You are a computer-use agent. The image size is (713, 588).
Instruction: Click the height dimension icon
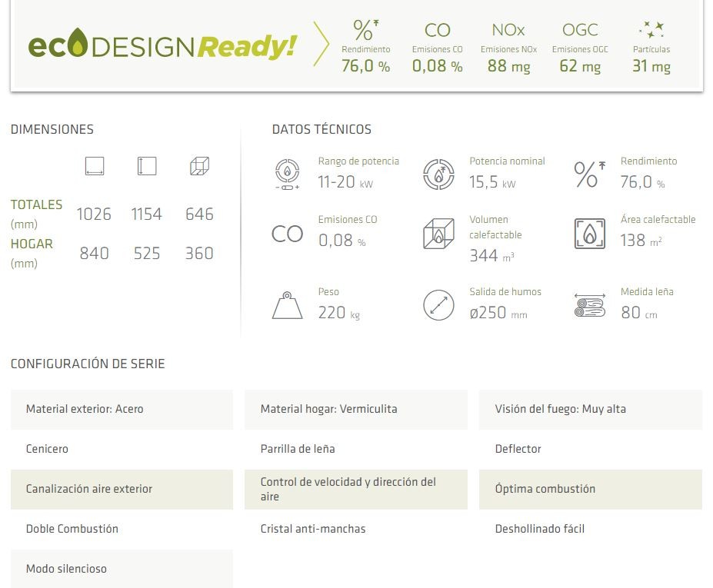[x=147, y=166]
